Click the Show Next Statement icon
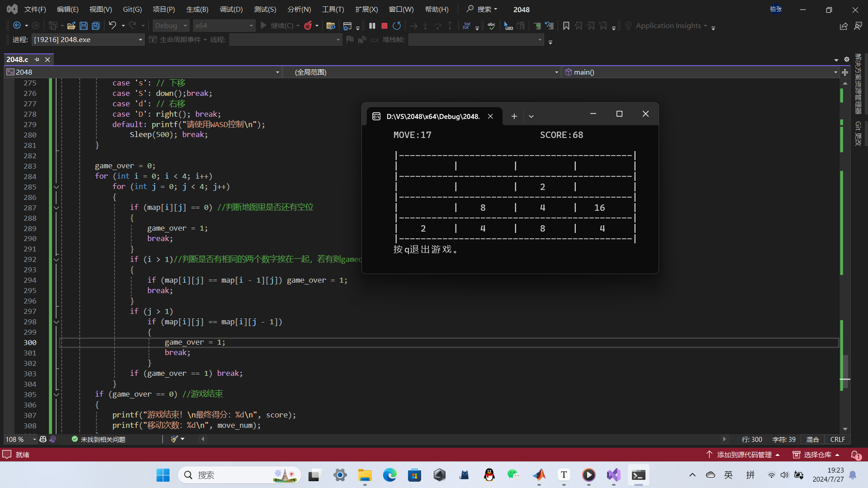Screen dimensions: 868x488 (x=413, y=26)
